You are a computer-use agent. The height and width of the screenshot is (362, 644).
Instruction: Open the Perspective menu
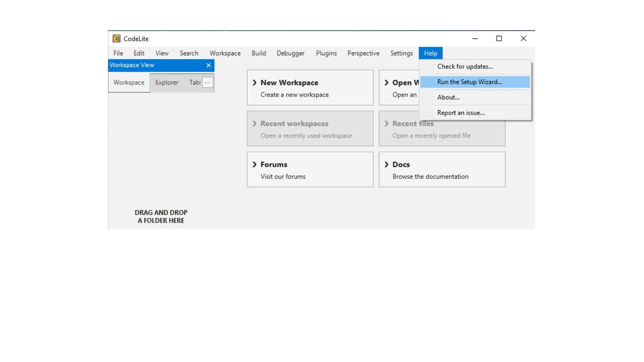click(x=363, y=53)
